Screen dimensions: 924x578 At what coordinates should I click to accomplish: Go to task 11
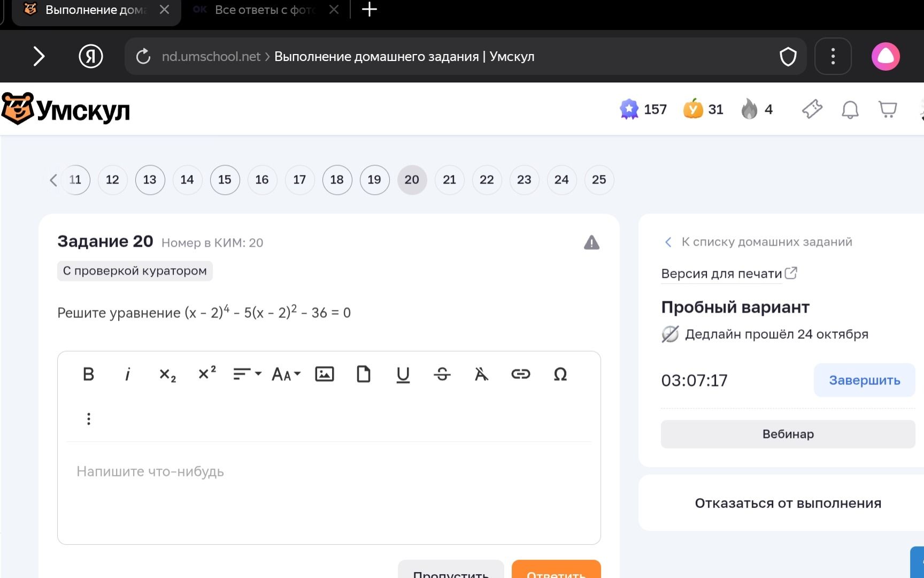point(75,180)
